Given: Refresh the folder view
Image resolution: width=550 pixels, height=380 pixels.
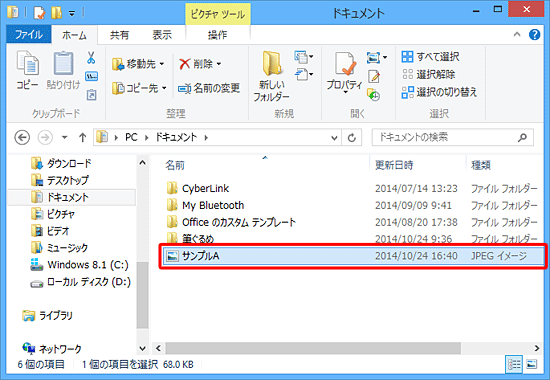Looking at the screenshot, I should 352,138.
